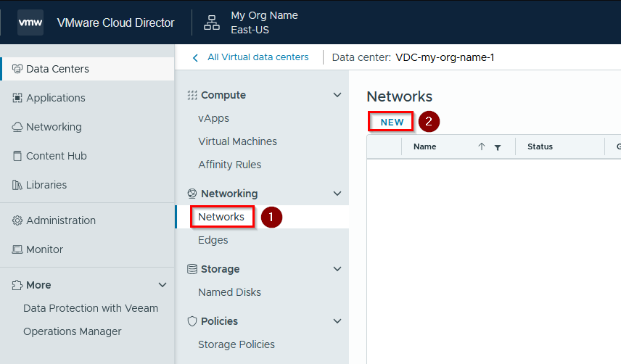The image size is (621, 364).
Task: Click the Content Hub icon
Action: click(17, 156)
